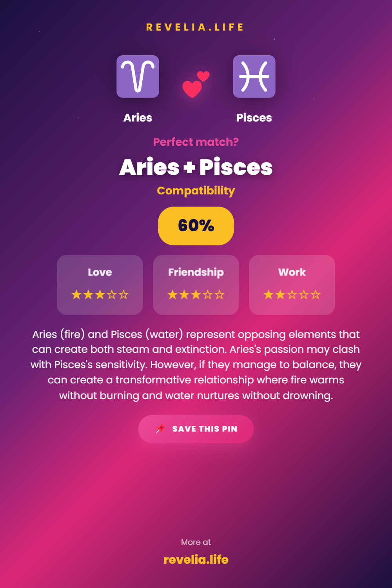Screen dimensions: 392x588
Task: Open the revelia.life link at bottom
Action: 196,559
